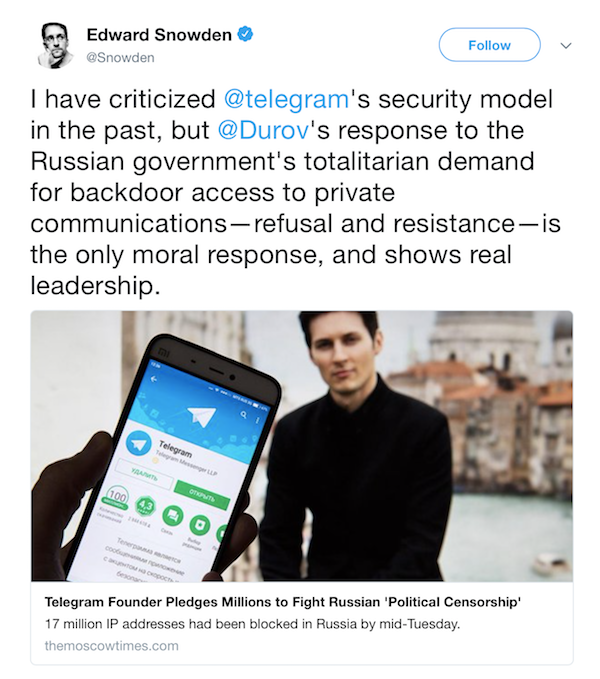Go to themoscowtimes.com source link

click(x=112, y=646)
